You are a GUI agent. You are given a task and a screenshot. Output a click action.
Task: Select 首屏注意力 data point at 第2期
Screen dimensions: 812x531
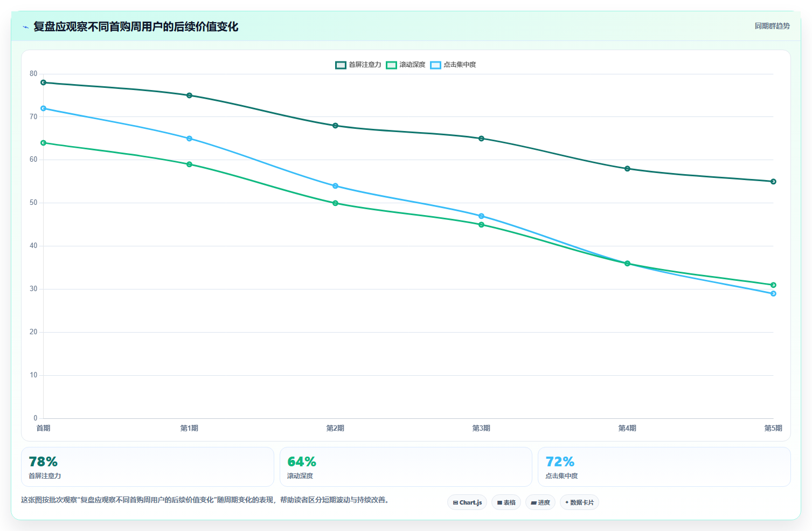coord(335,126)
